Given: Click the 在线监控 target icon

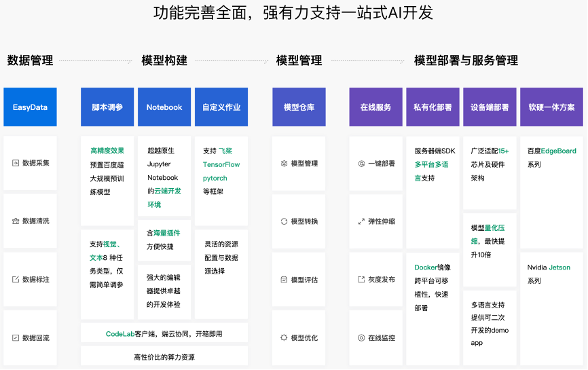Looking at the screenshot, I should tap(361, 338).
